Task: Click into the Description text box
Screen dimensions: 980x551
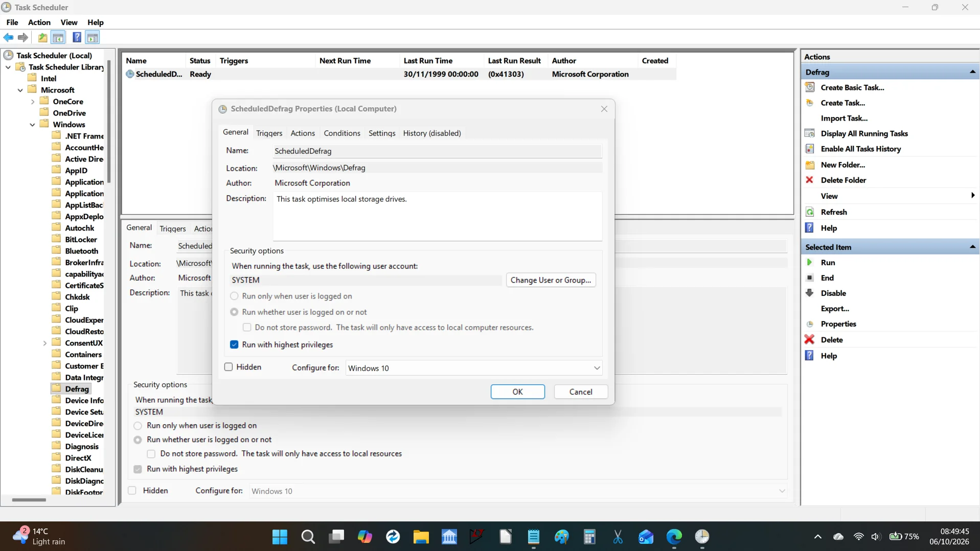Action: coord(438,216)
